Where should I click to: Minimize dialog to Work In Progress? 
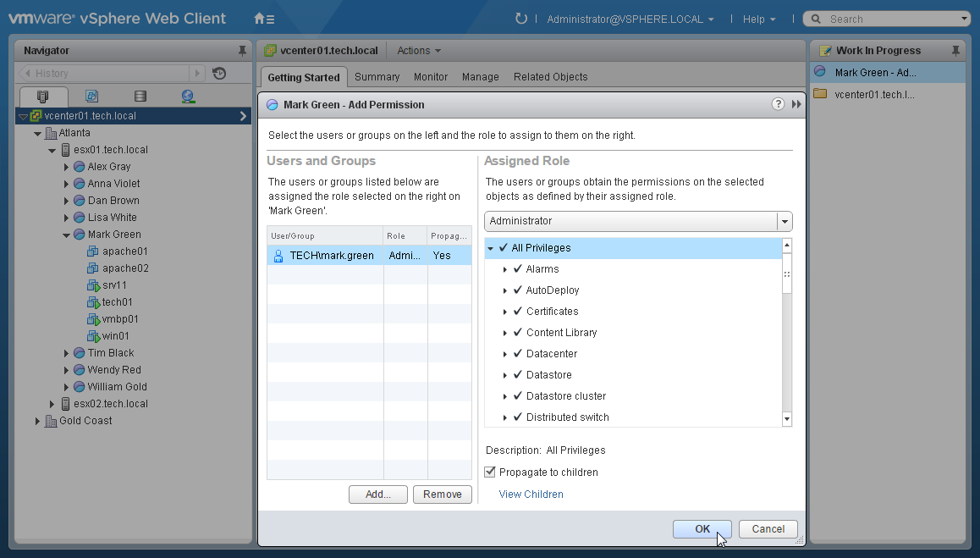coord(796,104)
